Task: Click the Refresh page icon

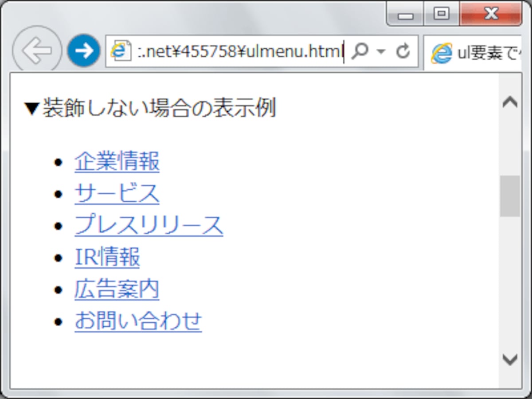Action: tap(403, 52)
